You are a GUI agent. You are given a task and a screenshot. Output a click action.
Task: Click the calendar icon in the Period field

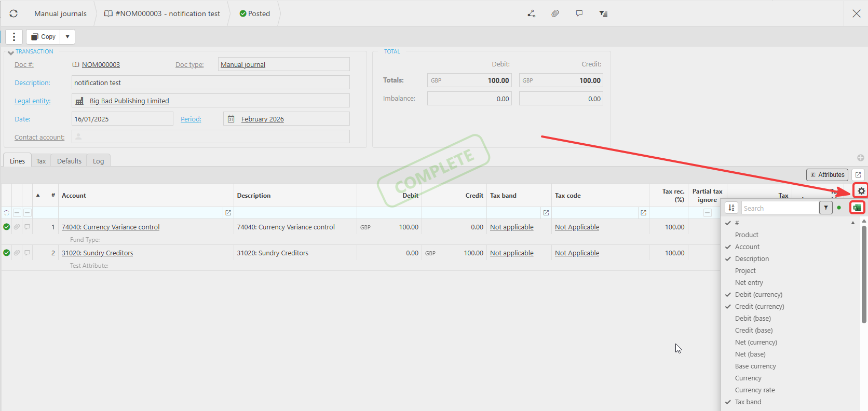pos(231,119)
